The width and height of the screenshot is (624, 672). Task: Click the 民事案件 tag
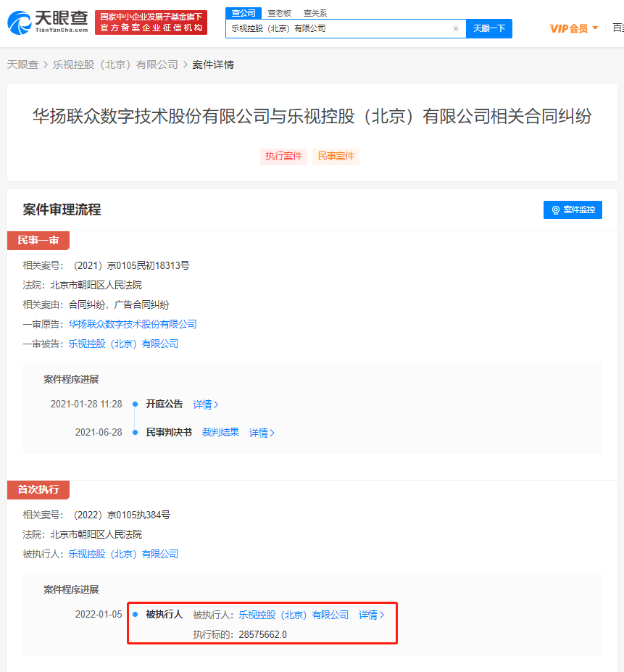pos(336,157)
